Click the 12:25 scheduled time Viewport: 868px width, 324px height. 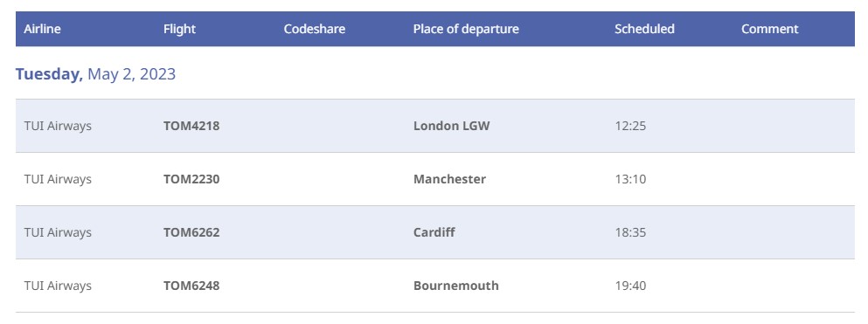(x=630, y=126)
